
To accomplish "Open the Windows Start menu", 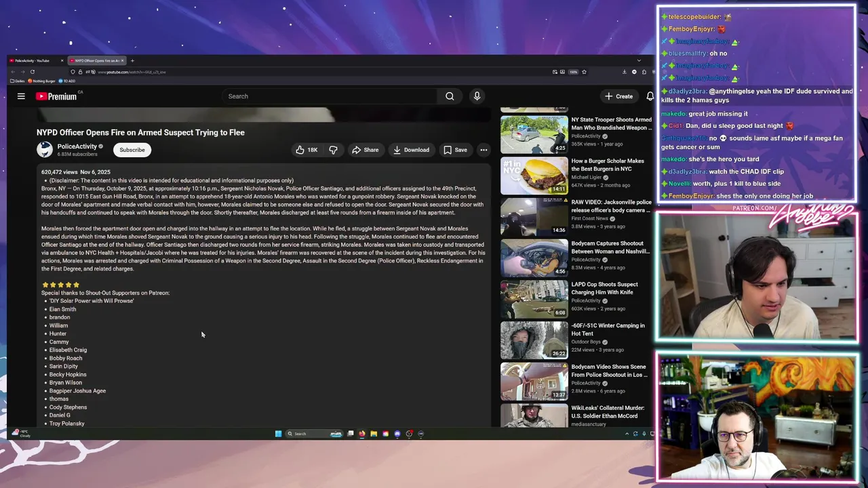I will [x=278, y=434].
